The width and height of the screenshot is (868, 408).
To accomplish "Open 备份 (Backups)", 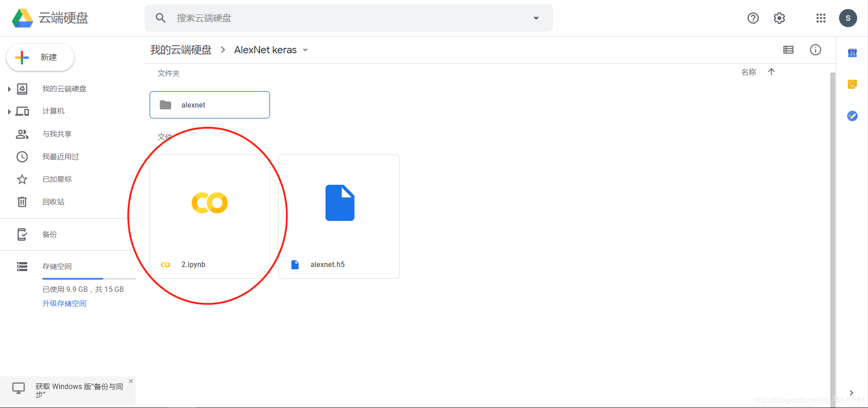I will click(50, 234).
